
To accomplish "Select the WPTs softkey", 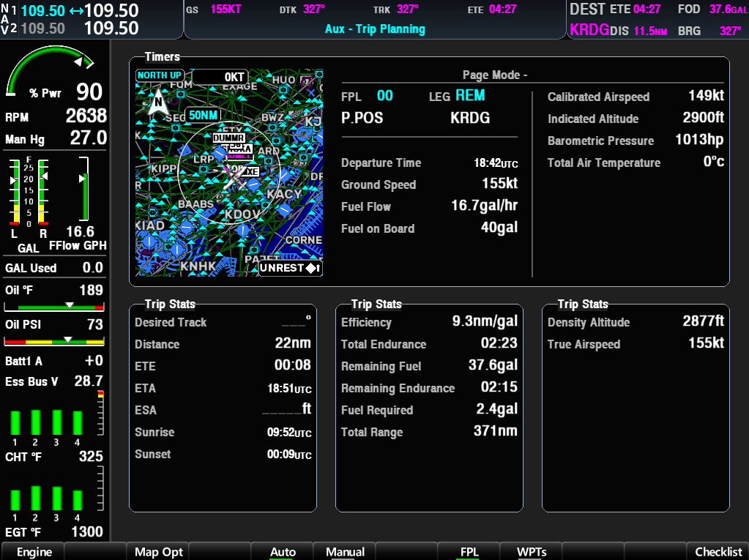I will pos(531,551).
